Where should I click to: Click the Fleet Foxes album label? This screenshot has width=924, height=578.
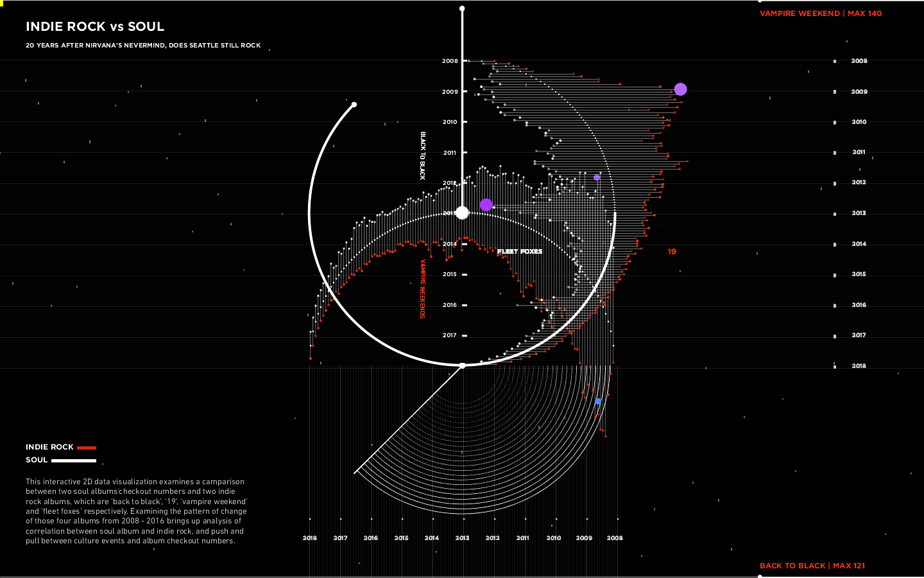[x=520, y=252]
